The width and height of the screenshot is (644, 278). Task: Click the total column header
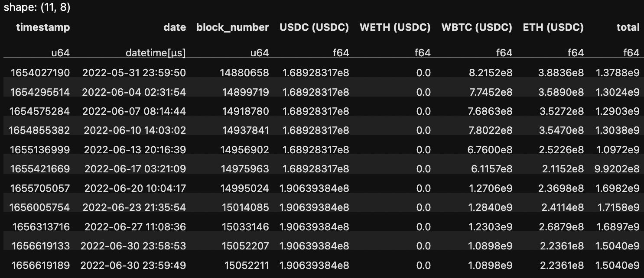628,27
